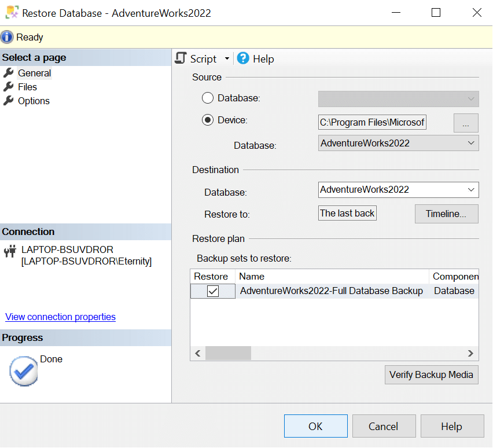Image resolution: width=493 pixels, height=448 pixels.
Task: Click the wrench icon beside General
Action: 9,73
